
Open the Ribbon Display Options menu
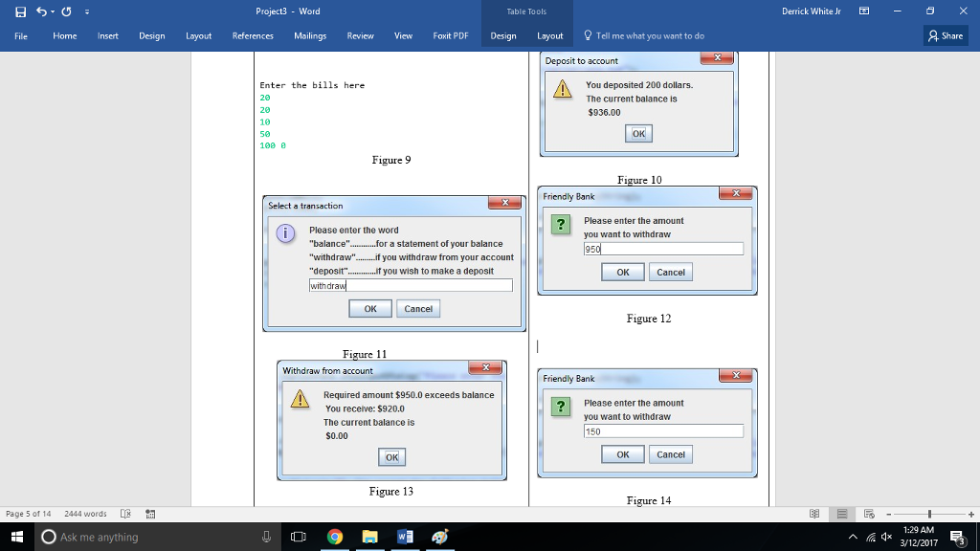coord(863,11)
